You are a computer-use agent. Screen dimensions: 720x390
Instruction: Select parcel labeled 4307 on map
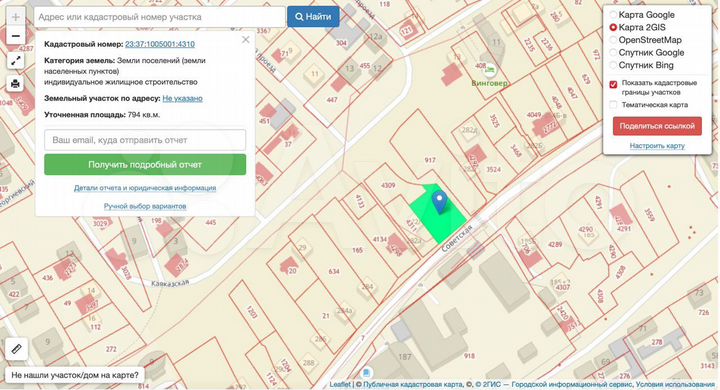(563, 288)
